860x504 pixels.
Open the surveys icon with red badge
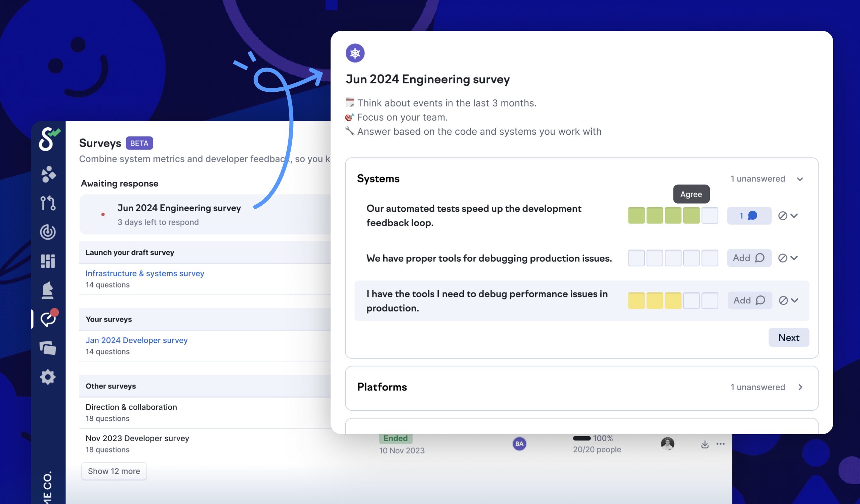coord(48,319)
